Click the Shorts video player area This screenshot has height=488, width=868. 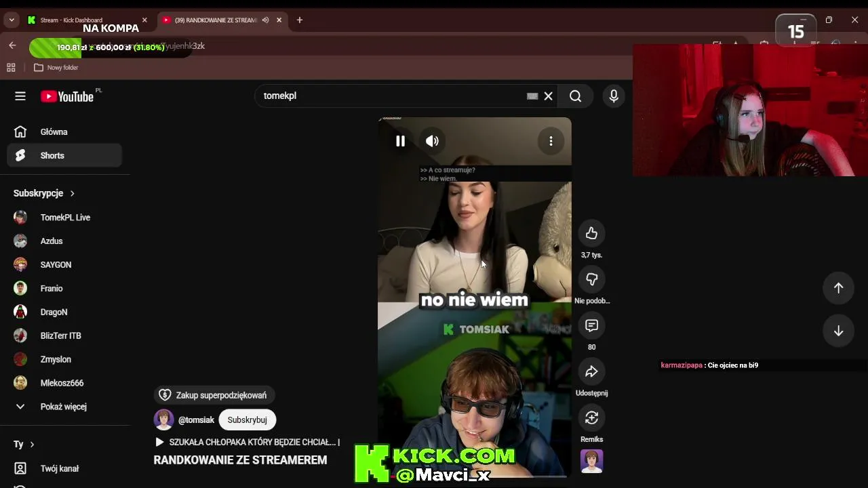click(475, 298)
